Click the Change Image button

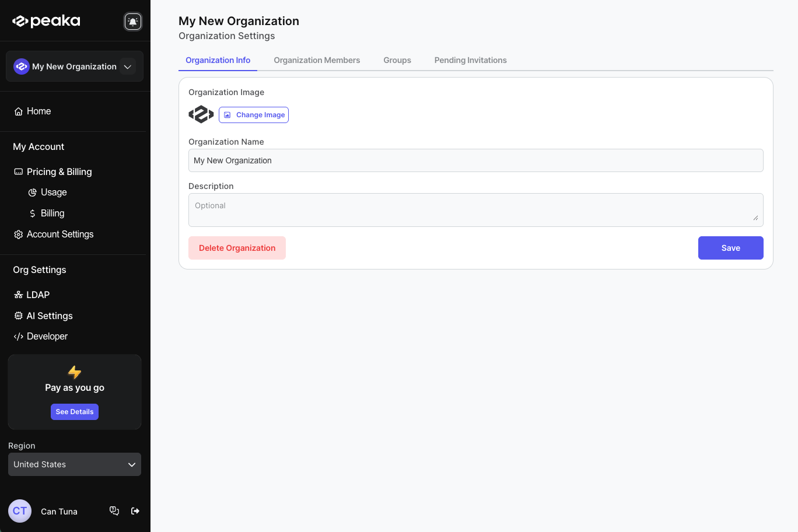(x=253, y=115)
